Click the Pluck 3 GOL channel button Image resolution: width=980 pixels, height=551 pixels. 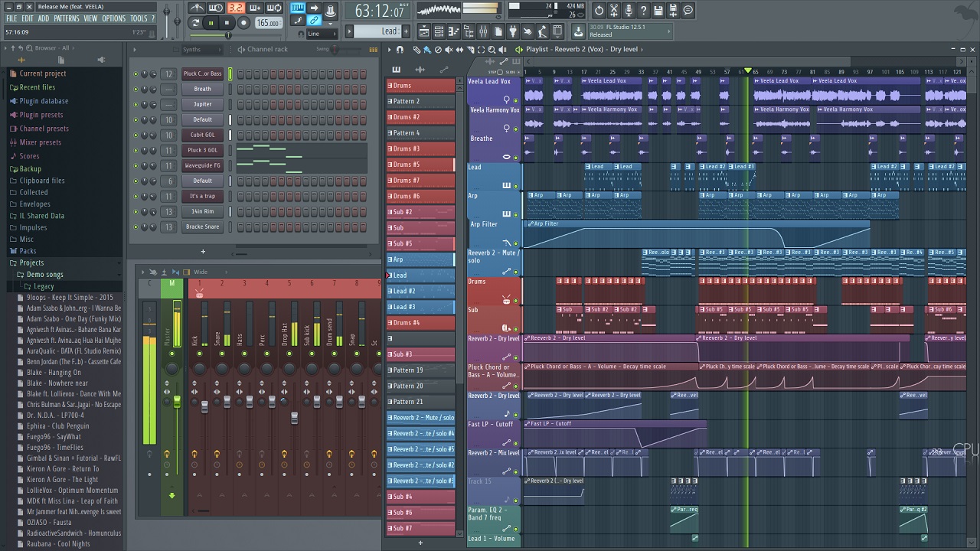202,151
